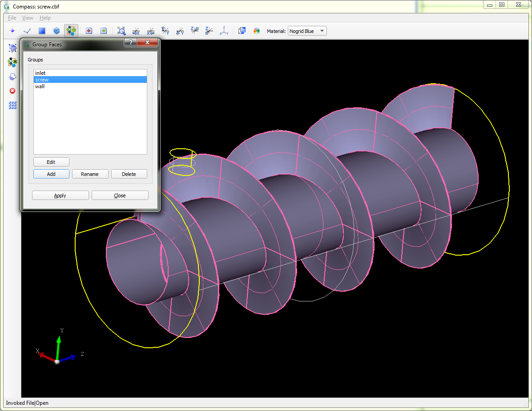Select the edge selection tool
The image size is (532, 411).
pyautogui.click(x=27, y=31)
